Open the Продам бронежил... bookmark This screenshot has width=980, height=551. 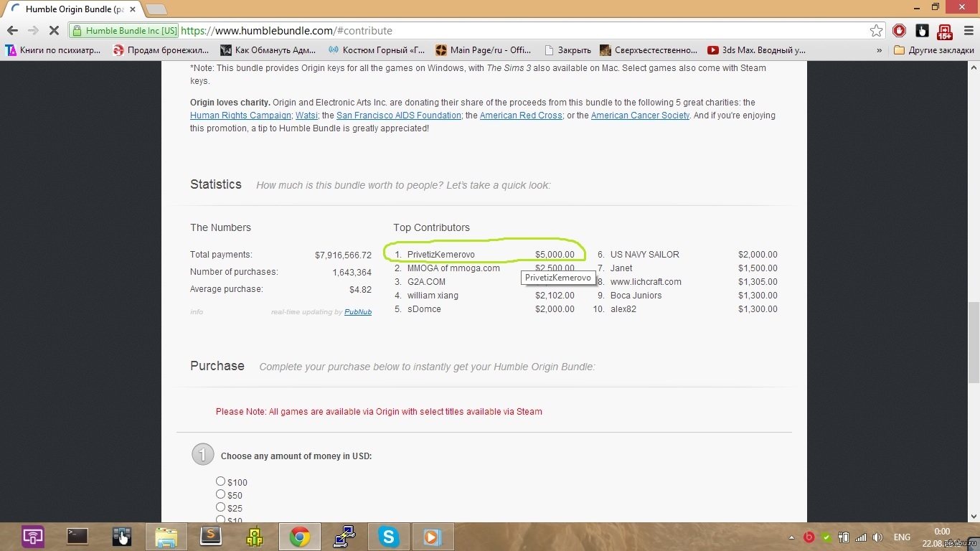(161, 50)
